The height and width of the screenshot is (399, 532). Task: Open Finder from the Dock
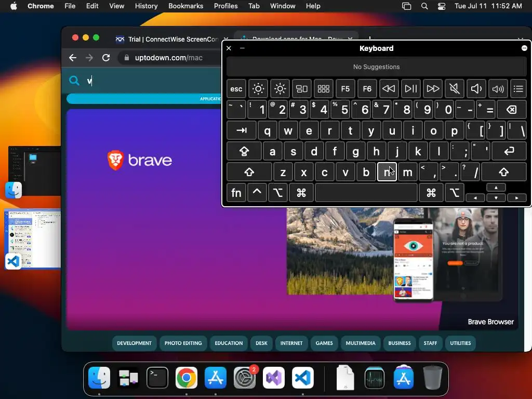[99, 378]
